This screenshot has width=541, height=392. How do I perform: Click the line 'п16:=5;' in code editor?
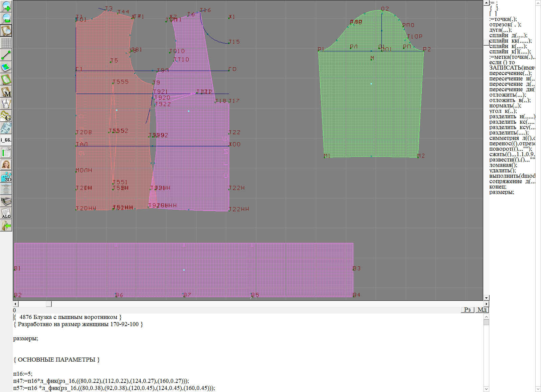pyautogui.click(x=23, y=374)
